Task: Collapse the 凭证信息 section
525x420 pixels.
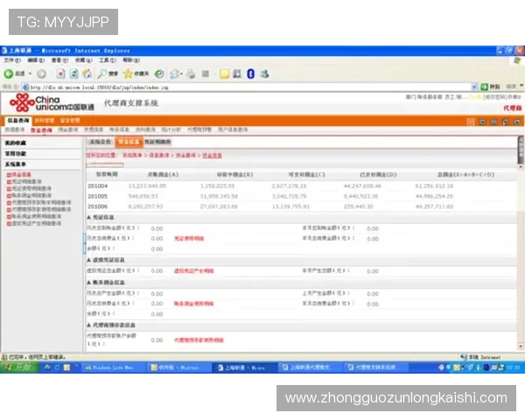Action: (88, 217)
